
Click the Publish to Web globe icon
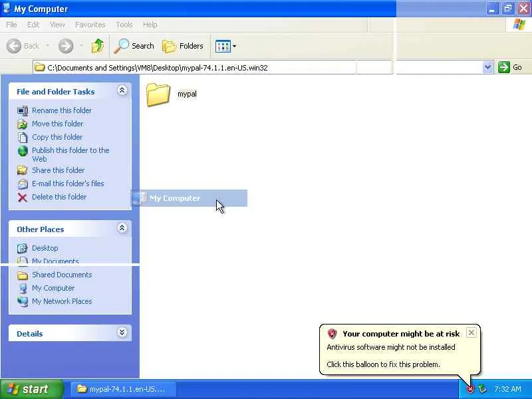pyautogui.click(x=23, y=151)
